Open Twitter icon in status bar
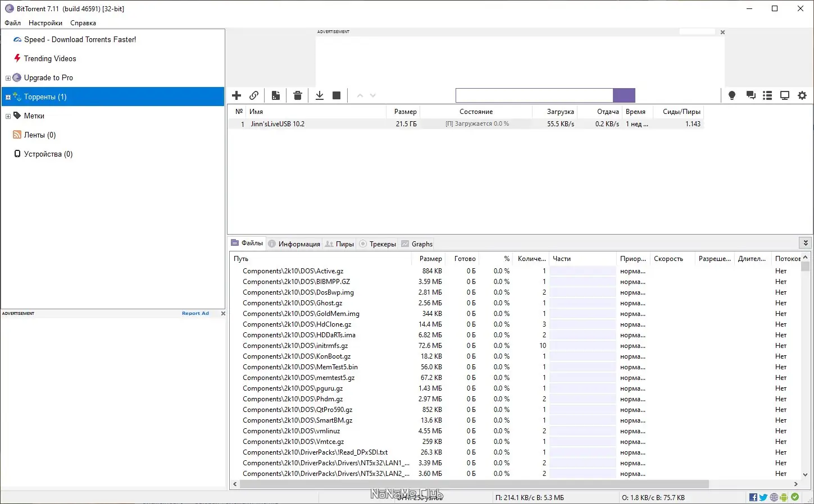This screenshot has height=504, width=814. pyautogui.click(x=763, y=497)
